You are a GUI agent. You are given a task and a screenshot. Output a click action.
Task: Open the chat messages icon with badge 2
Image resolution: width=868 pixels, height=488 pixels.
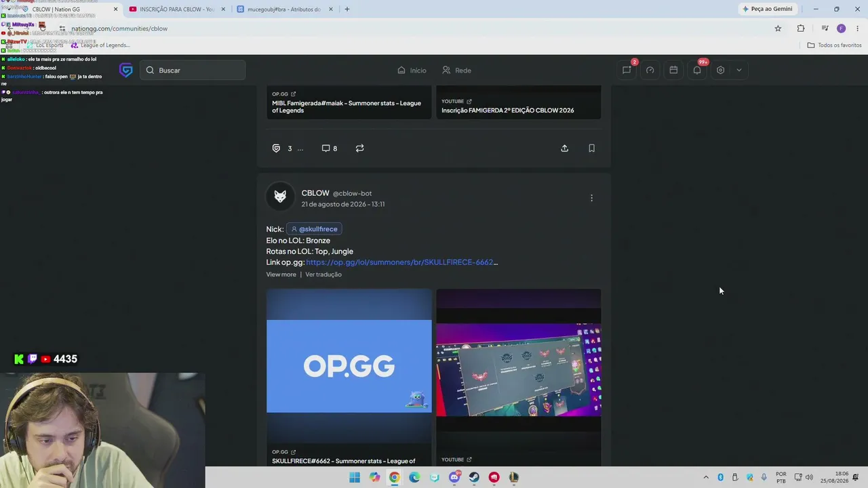pyautogui.click(x=627, y=70)
